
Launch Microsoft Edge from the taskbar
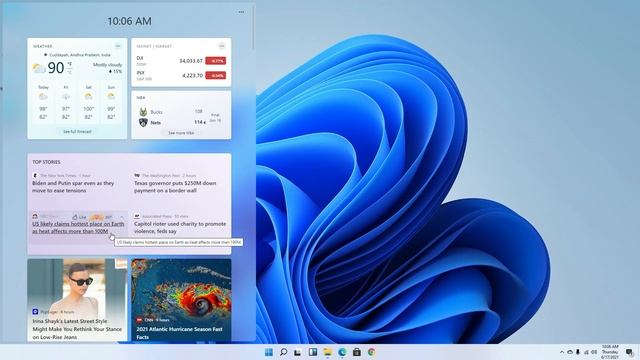[x=342, y=352]
